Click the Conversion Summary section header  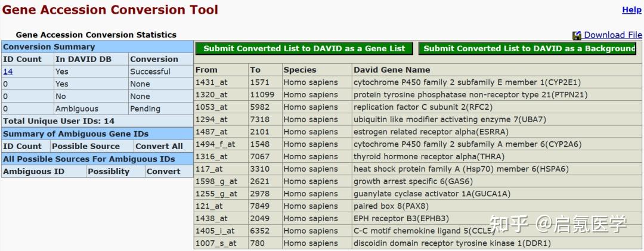pos(49,47)
